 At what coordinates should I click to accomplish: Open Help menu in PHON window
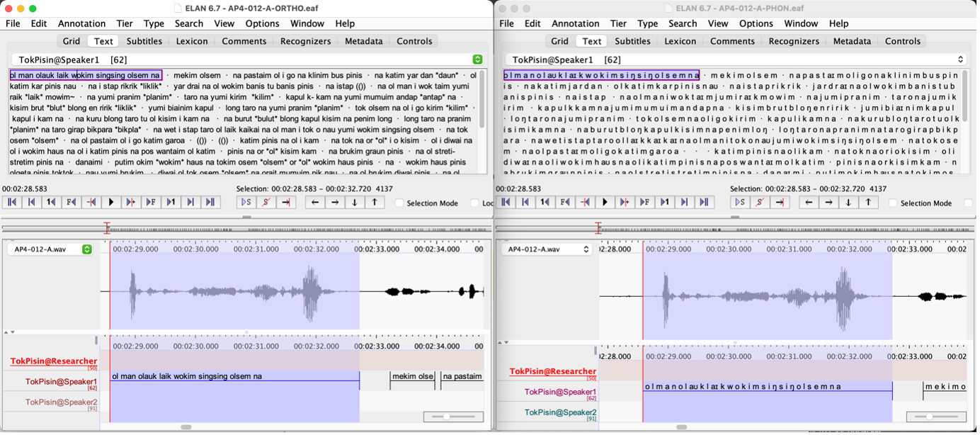(x=838, y=23)
